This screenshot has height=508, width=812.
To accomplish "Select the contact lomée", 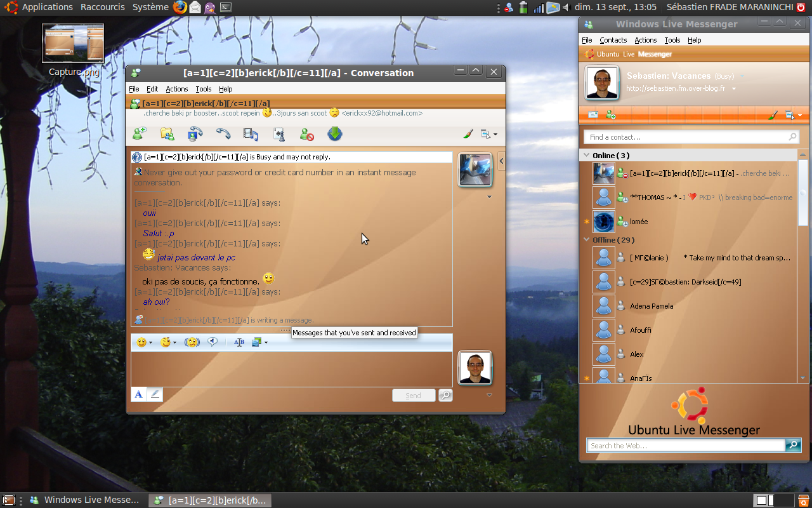I will 688,222.
